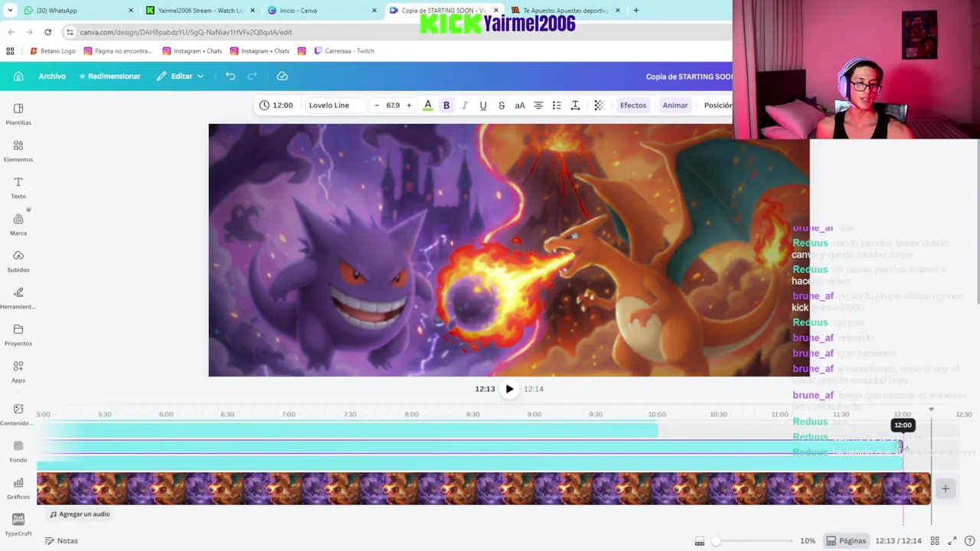Open the Betano Logo bookmark
The height and width of the screenshot is (551, 980).
pyautogui.click(x=52, y=51)
